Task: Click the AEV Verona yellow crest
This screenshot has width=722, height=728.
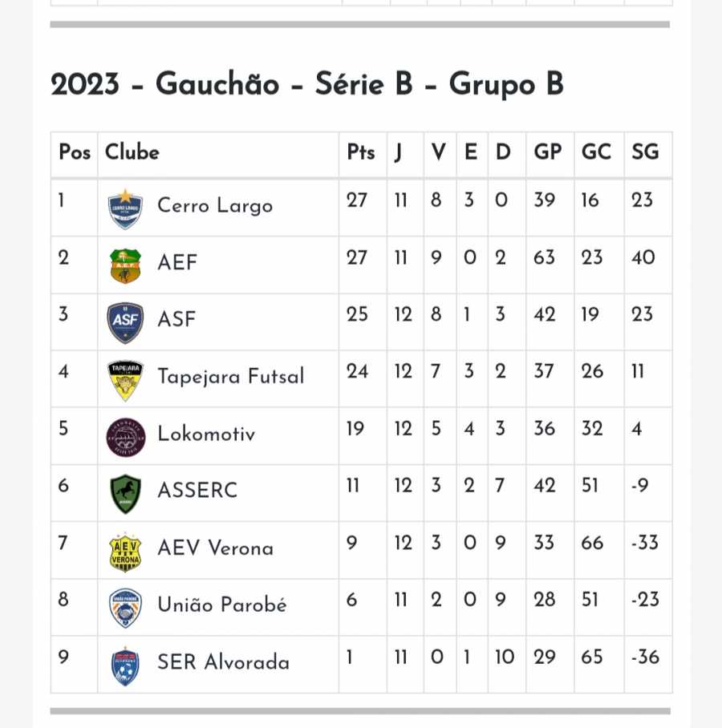Action: 125,552
